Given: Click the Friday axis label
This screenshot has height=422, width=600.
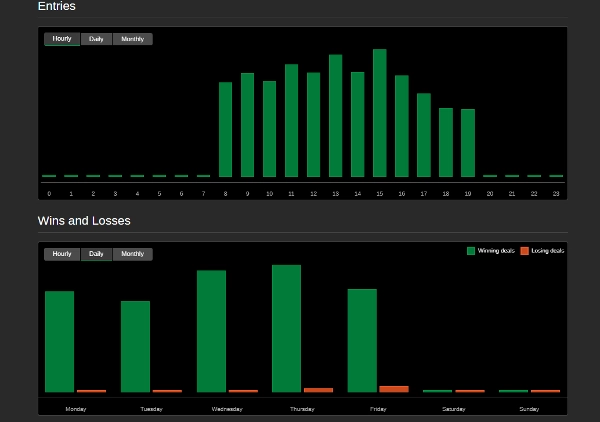Looking at the screenshot, I should point(378,409).
